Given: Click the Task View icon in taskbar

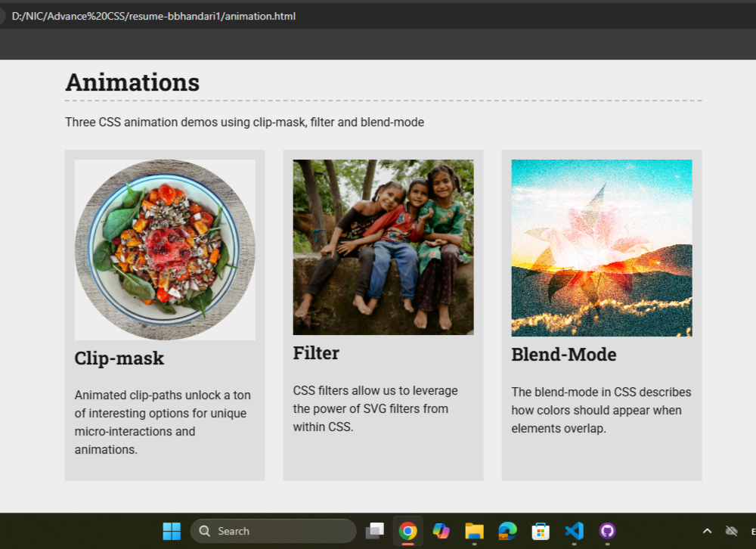Looking at the screenshot, I should (374, 531).
